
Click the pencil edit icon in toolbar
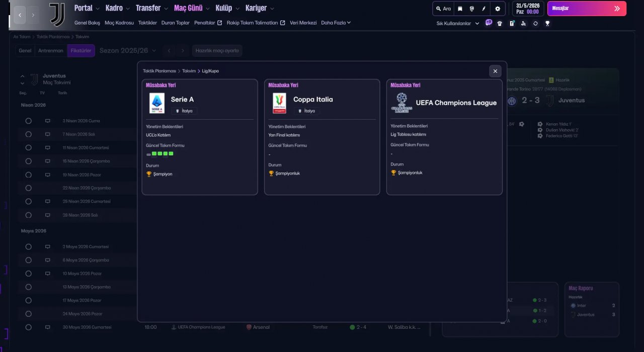click(484, 9)
